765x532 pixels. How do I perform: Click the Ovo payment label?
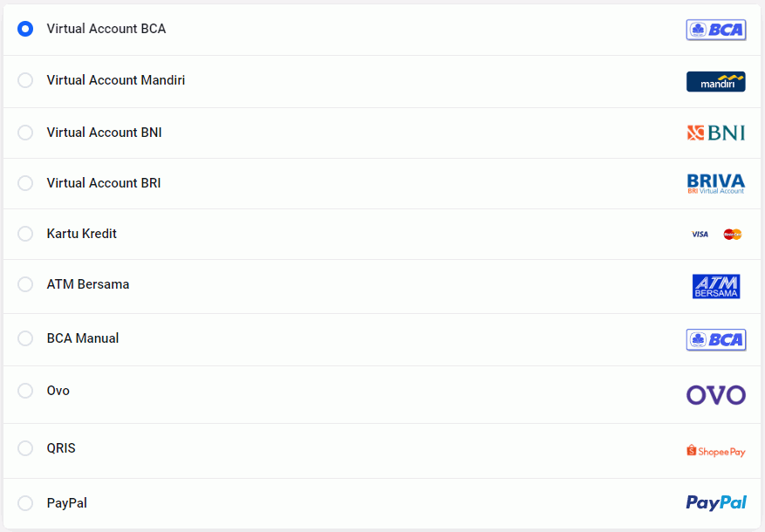58,391
